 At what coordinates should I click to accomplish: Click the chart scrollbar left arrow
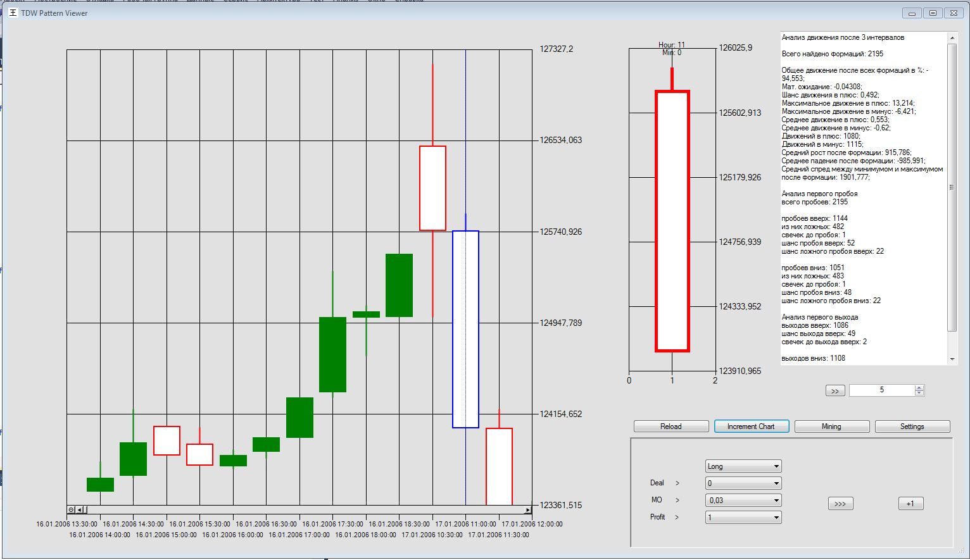click(x=80, y=509)
